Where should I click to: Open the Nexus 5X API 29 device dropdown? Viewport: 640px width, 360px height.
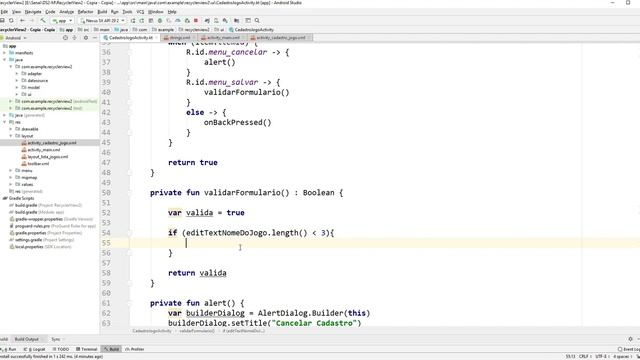[x=102, y=20]
